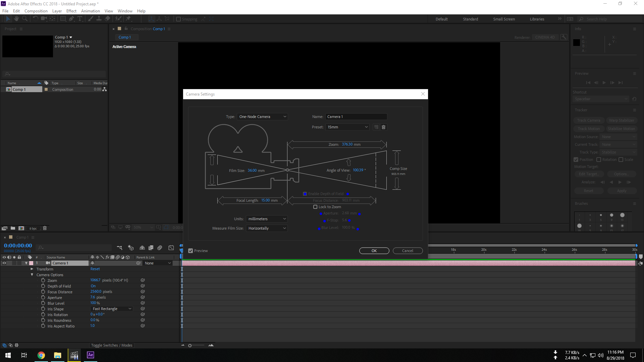Open the Animation menu
Screen dimensions: 644x362
coord(90,11)
